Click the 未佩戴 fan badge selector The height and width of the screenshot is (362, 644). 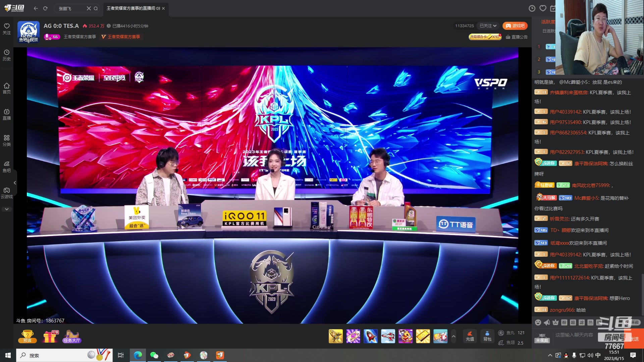(x=542, y=338)
